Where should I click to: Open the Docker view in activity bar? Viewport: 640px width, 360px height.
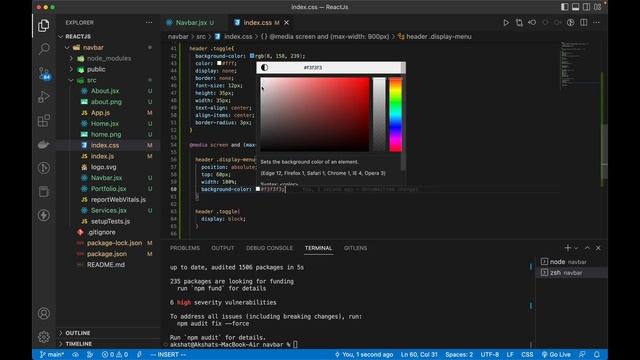[x=44, y=144]
